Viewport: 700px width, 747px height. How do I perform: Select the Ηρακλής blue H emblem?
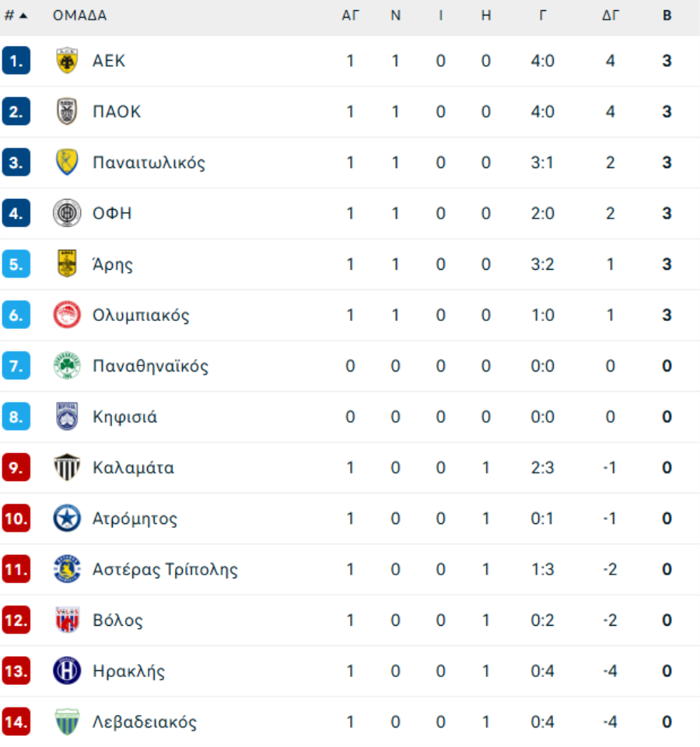click(67, 671)
